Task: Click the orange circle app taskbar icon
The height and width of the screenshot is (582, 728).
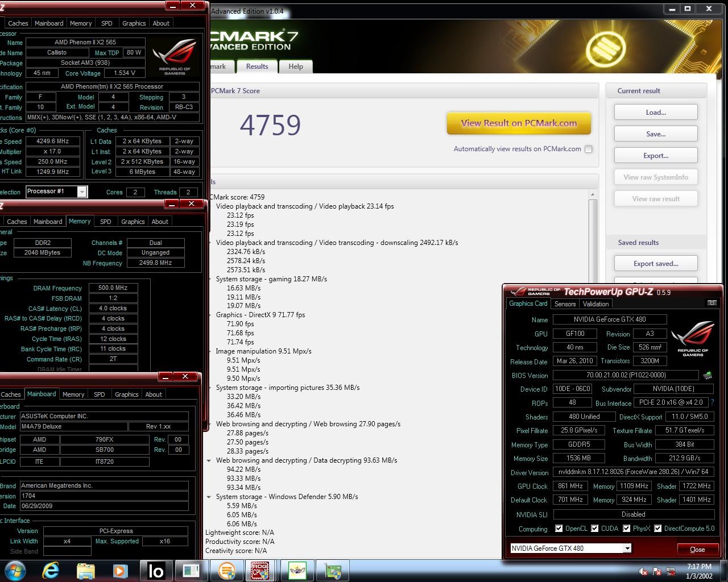Action: (226, 571)
